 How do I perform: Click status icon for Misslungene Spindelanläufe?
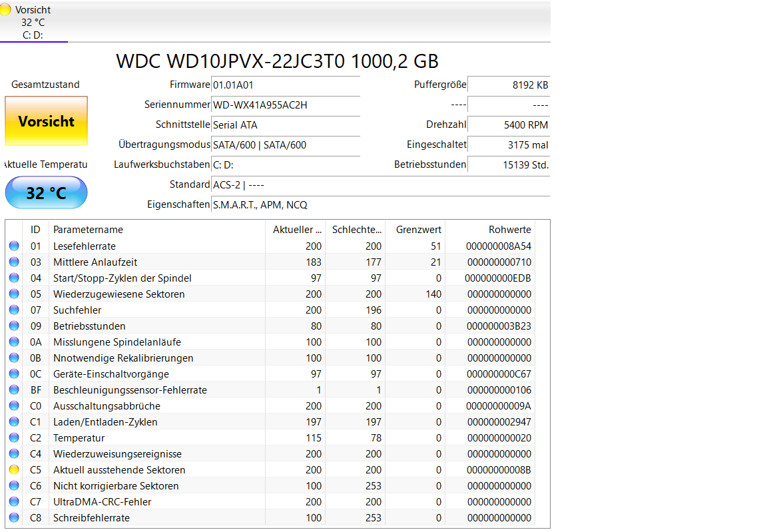point(14,342)
